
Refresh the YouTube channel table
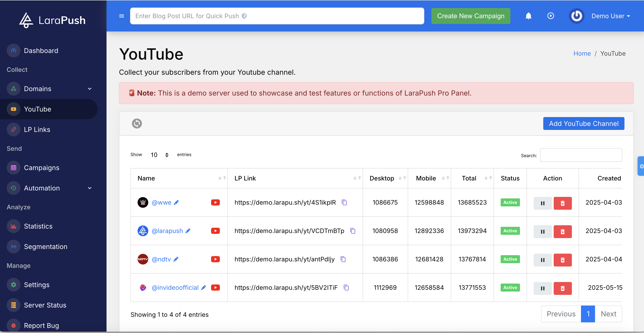click(137, 123)
